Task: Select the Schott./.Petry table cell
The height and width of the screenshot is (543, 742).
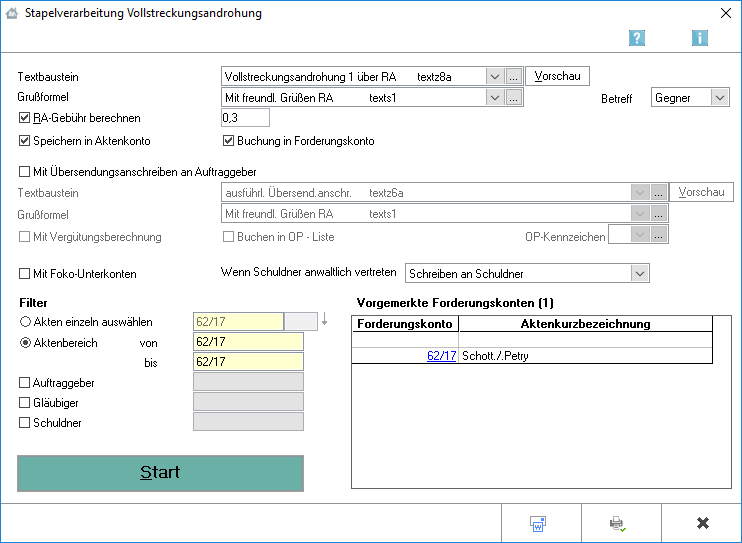Action: click(586, 356)
